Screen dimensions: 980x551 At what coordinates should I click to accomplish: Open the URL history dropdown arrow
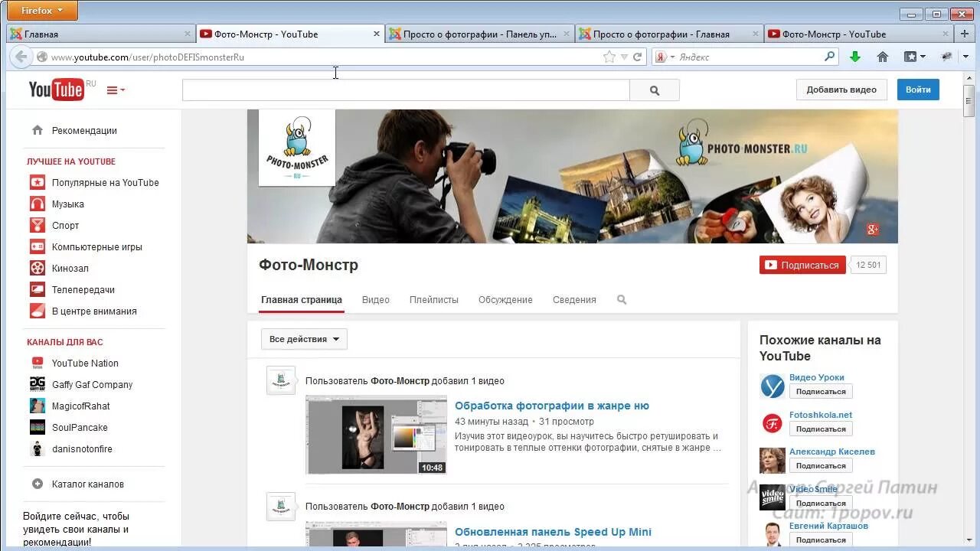coord(624,57)
